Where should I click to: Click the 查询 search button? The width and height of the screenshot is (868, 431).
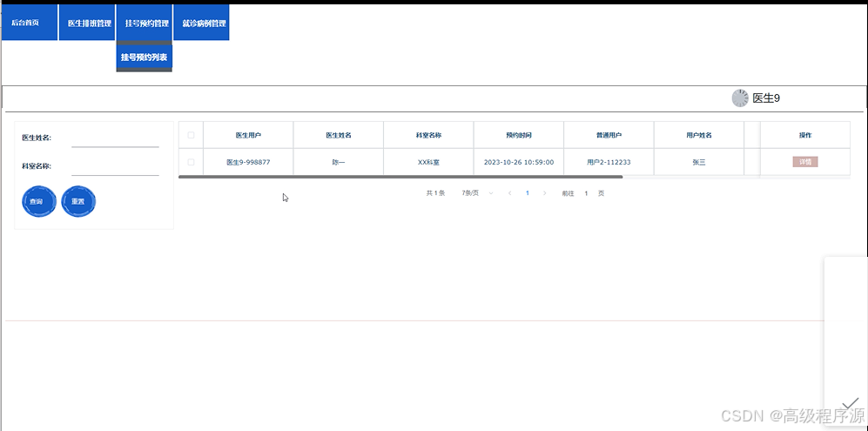[x=39, y=202]
